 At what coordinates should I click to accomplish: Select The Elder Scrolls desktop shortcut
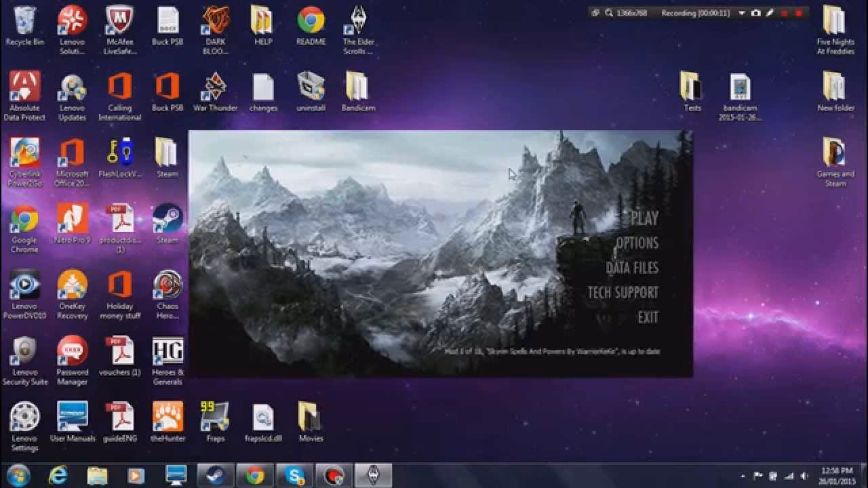[x=359, y=30]
